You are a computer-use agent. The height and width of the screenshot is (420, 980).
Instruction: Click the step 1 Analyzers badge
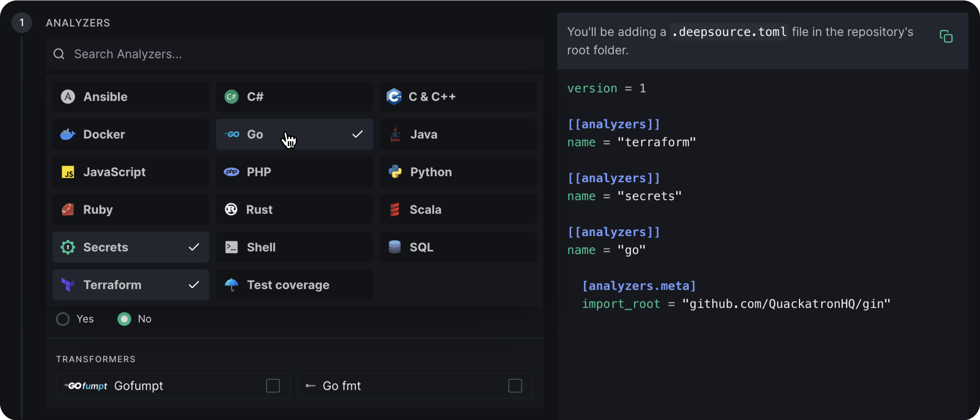point(22,23)
